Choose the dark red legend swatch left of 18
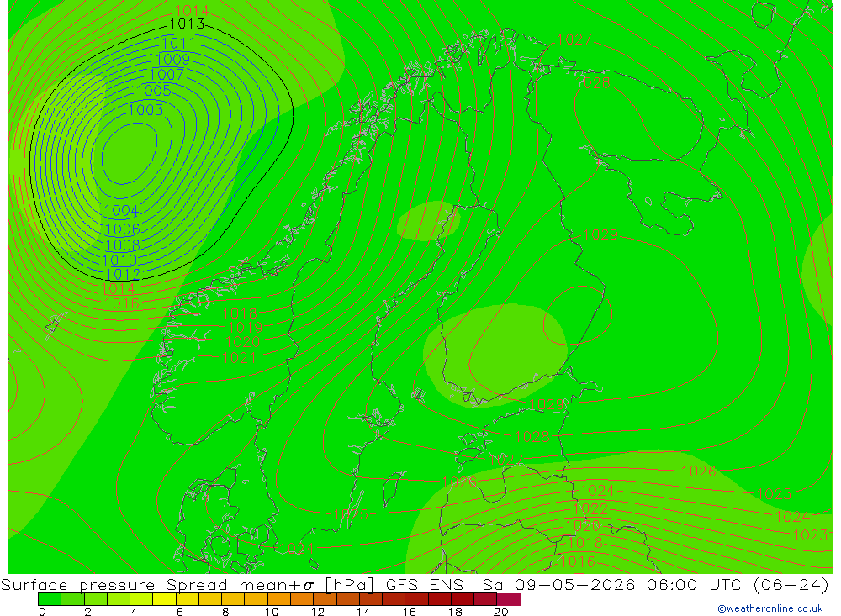Screen dimensions: 841x616 (439, 599)
